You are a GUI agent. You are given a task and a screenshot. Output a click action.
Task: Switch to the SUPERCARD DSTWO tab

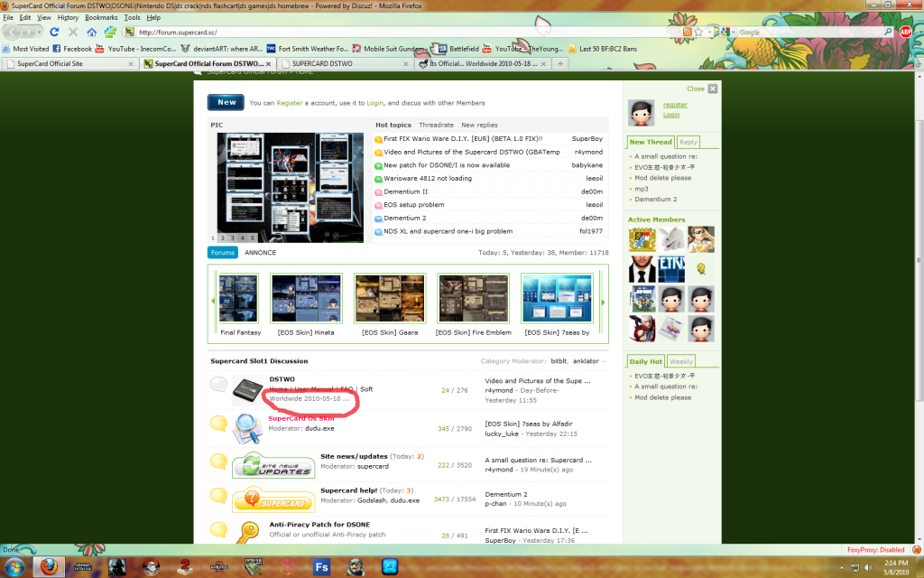pyautogui.click(x=345, y=64)
